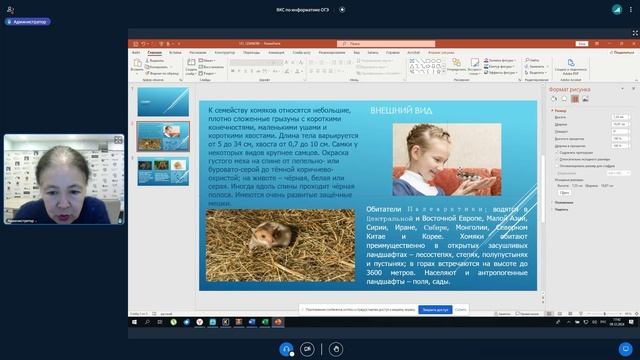Open the Format Picture pane options arrow
640x360 pixels.
(x=622, y=89)
